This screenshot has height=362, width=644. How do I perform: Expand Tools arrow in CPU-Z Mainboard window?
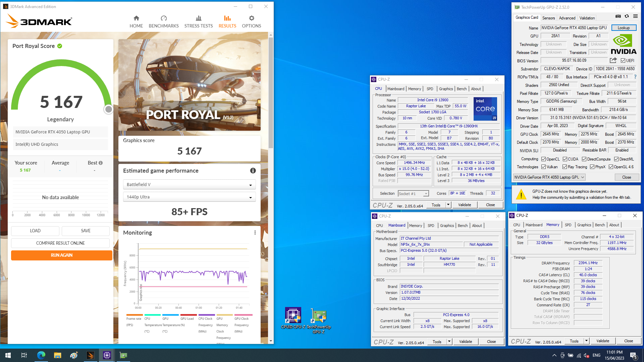(449, 342)
